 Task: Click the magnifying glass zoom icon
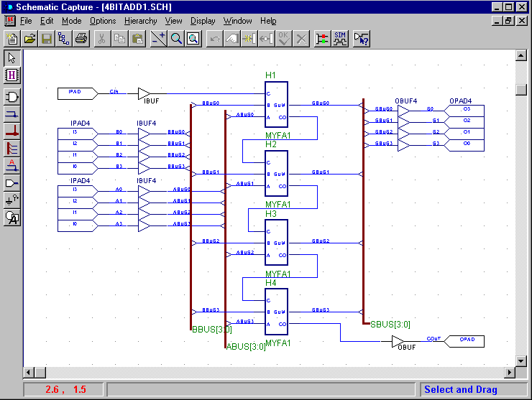(x=176, y=39)
